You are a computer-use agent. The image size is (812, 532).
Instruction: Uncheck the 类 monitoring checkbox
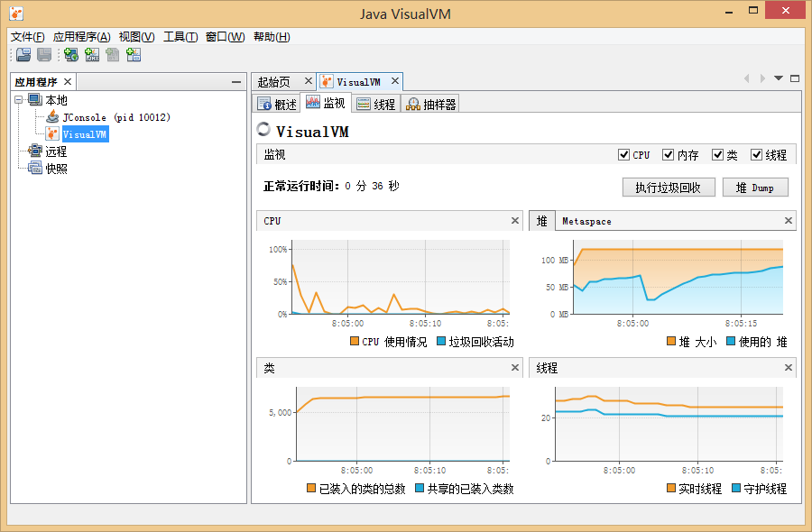(717, 155)
